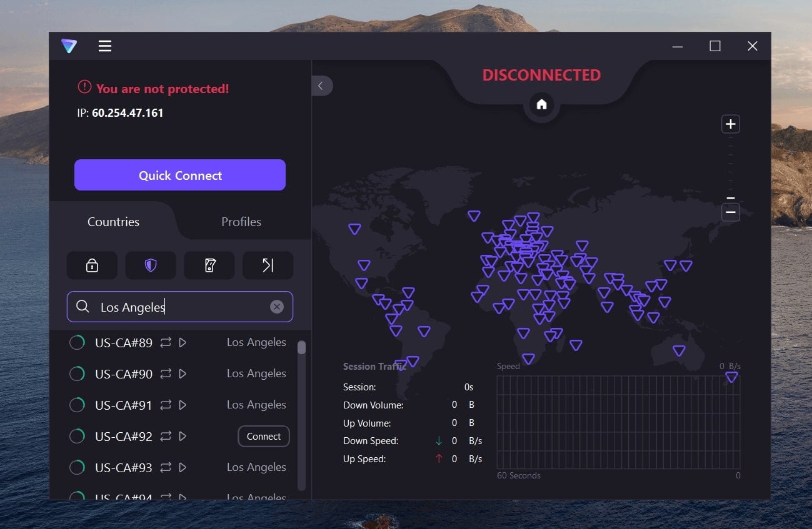
Task: Toggle the Port Forwarding arrow button
Action: tap(268, 265)
